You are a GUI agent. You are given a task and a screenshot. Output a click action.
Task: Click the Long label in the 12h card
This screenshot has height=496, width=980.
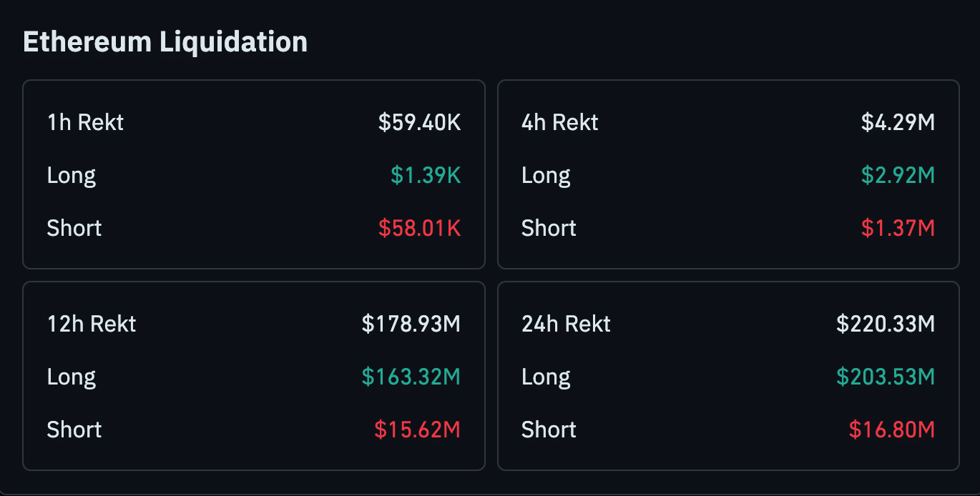coord(72,377)
